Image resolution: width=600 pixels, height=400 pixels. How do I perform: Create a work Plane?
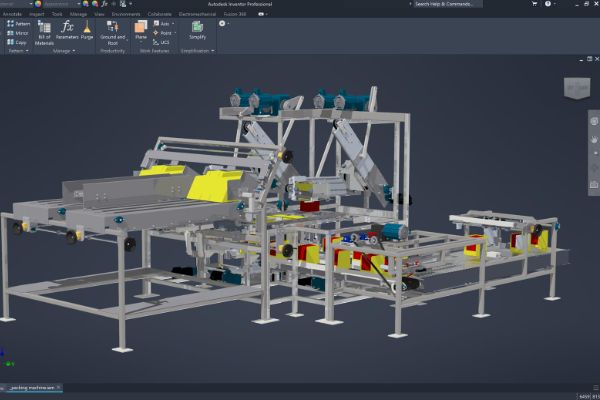141,31
